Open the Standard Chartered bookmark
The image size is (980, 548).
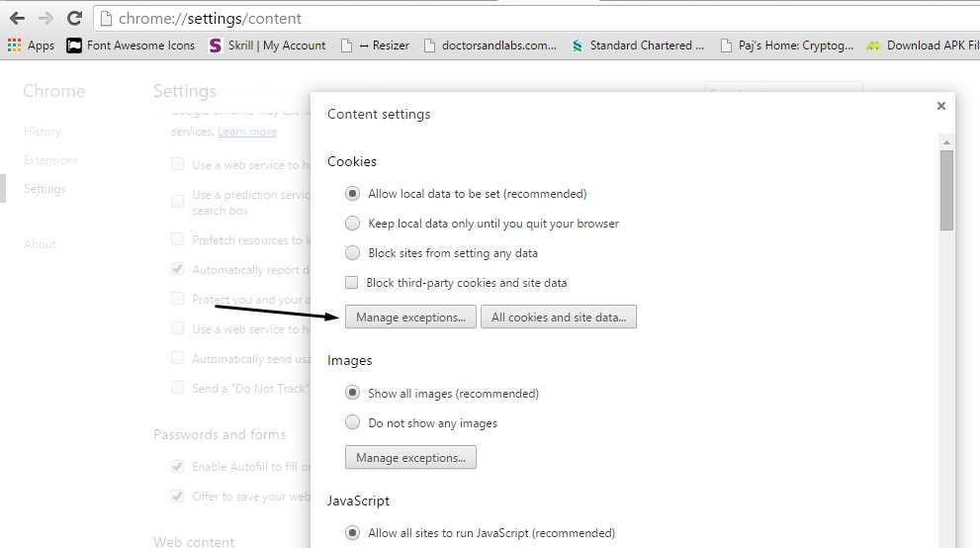tap(638, 46)
